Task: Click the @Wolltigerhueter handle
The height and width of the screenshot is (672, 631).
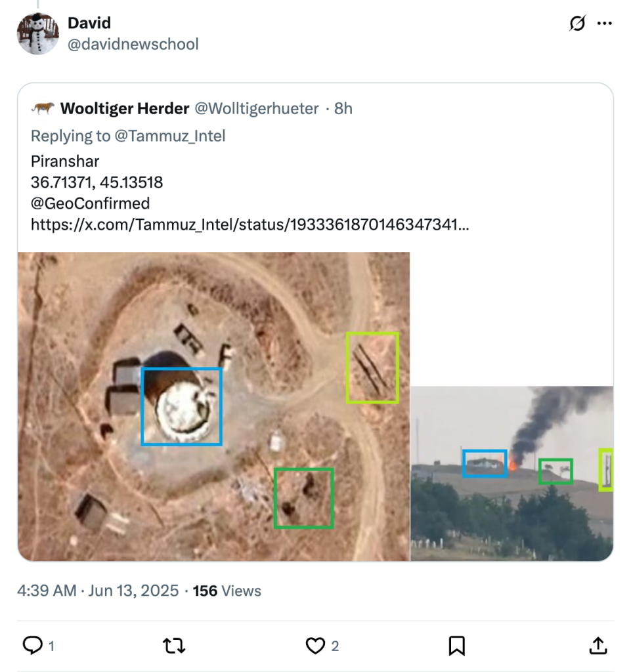Action: pos(257,109)
